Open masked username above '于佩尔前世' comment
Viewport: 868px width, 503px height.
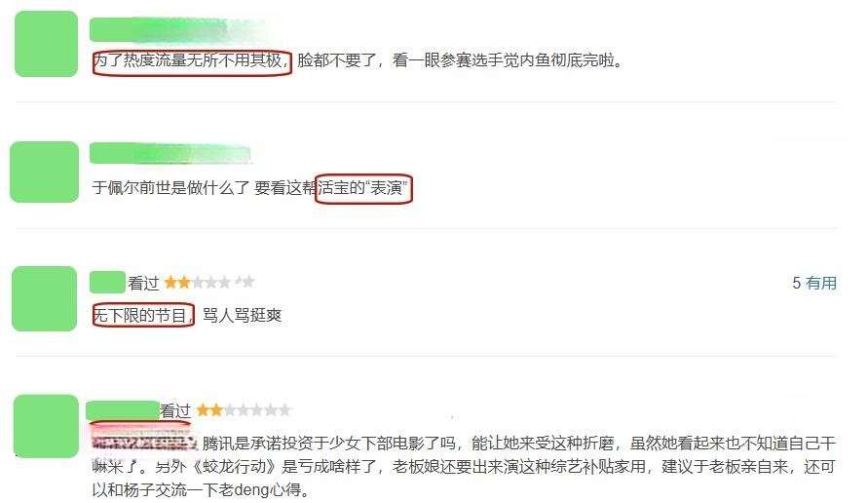click(x=170, y=153)
